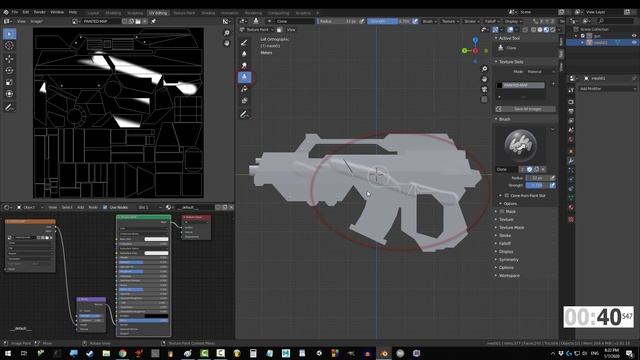Toggle camera view icon in 3D viewport
Viewport: 640px width, 360px height.
[x=484, y=89]
